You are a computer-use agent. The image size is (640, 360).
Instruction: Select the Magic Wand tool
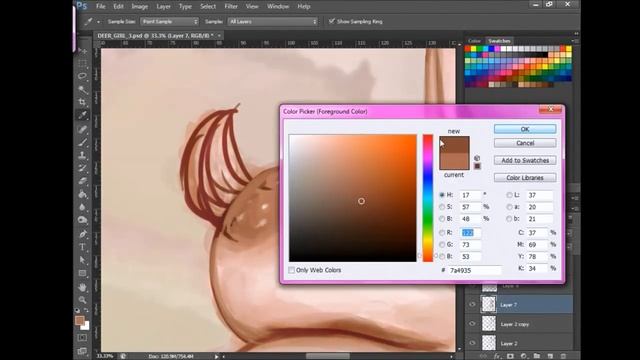pyautogui.click(x=83, y=89)
